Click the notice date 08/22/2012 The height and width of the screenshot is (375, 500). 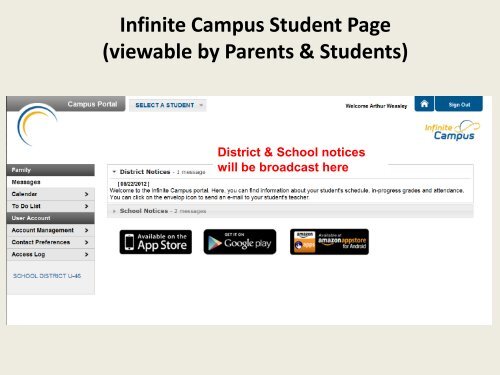click(133, 184)
